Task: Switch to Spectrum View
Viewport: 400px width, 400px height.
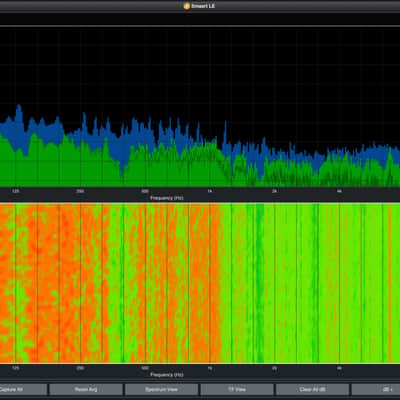Action: pos(162,389)
